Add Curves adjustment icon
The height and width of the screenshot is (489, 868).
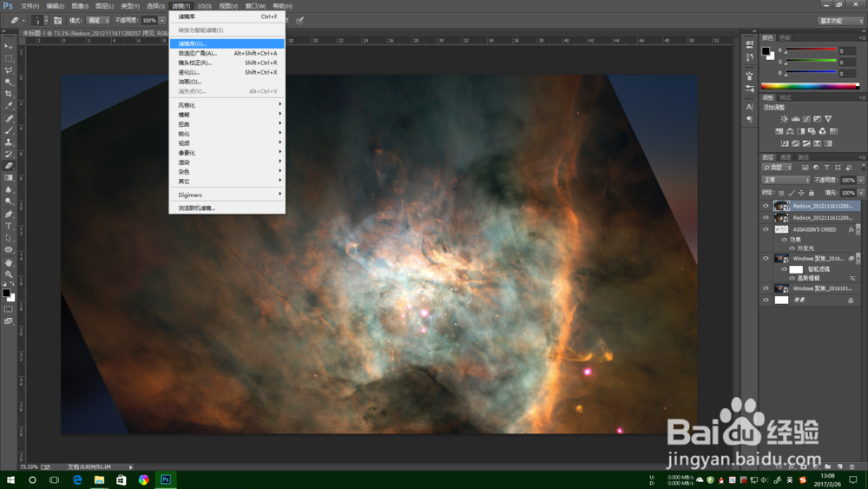[806, 119]
